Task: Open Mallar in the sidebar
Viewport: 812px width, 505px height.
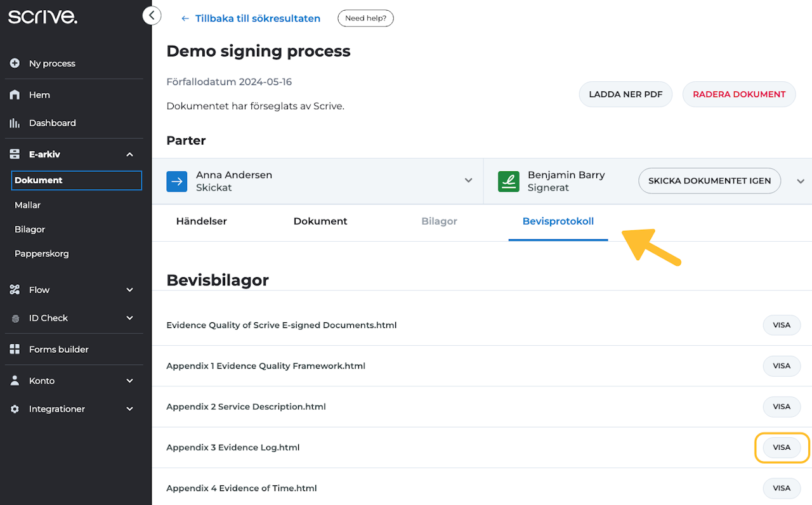Action: tap(28, 205)
